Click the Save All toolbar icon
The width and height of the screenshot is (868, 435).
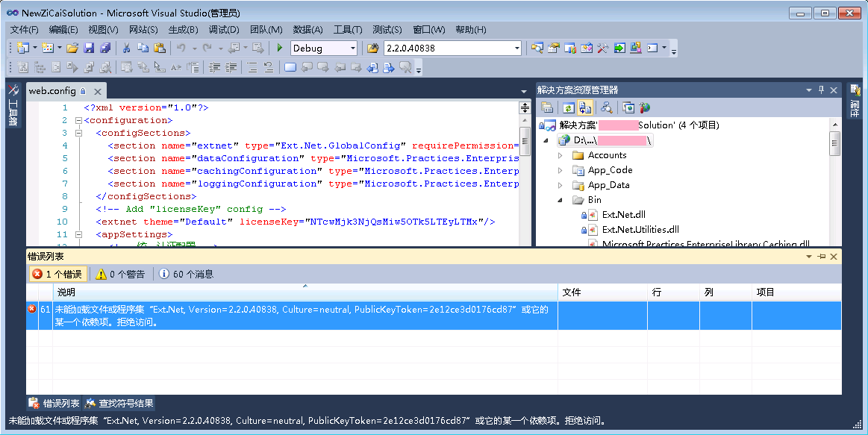click(104, 48)
